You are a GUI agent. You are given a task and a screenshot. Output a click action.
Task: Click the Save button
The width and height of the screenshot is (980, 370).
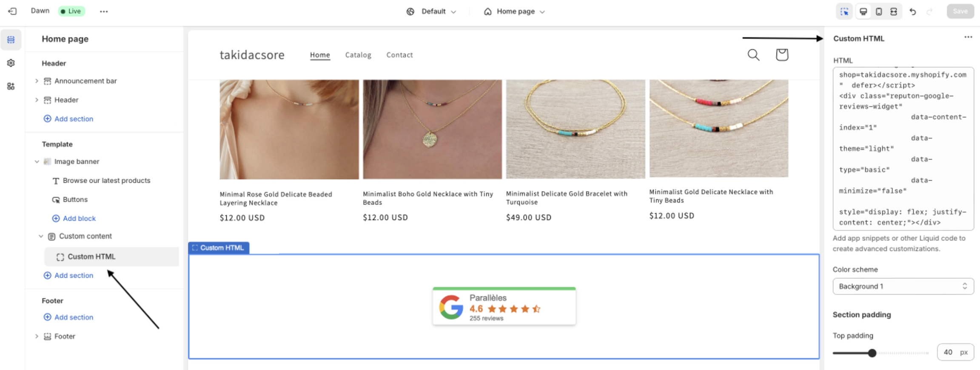tap(960, 11)
